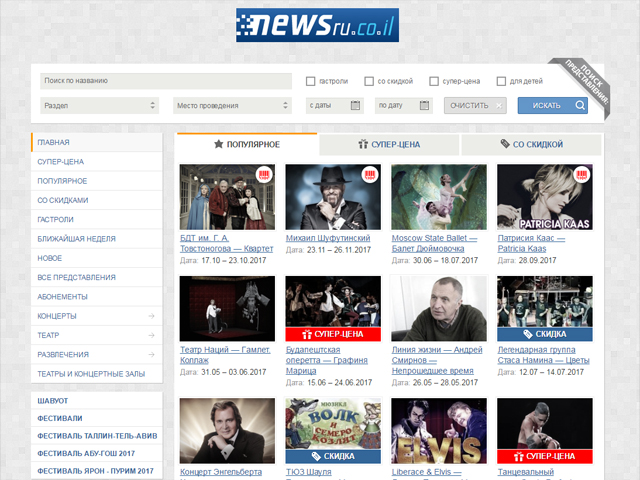
Task: Open link 'Михаил Шуфутинский'
Action: (x=328, y=238)
